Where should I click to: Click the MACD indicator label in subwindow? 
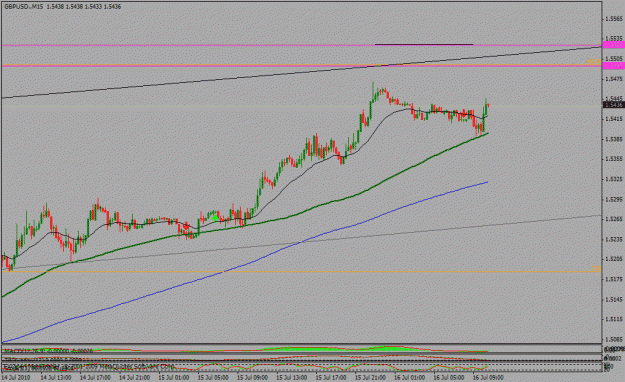(x=48, y=350)
